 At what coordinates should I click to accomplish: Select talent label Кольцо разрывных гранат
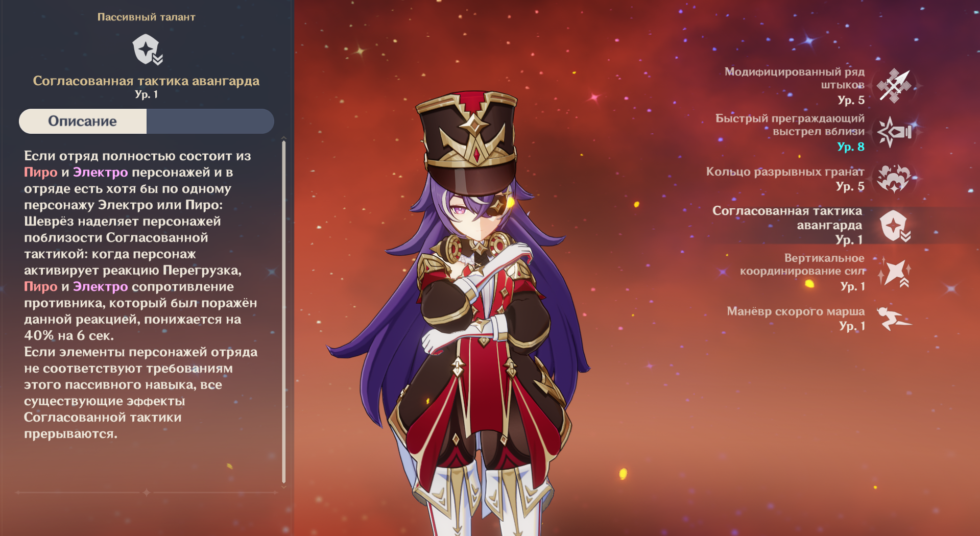click(x=785, y=172)
